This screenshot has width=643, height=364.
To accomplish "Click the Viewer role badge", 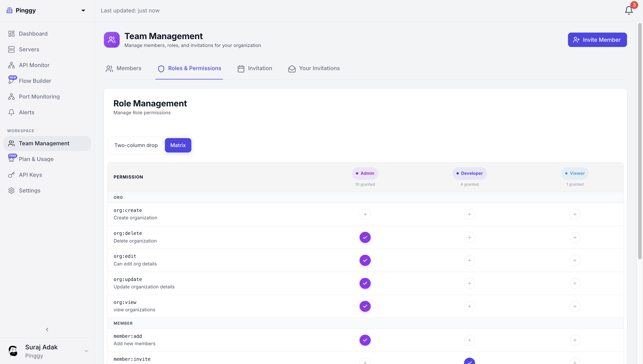I will [x=575, y=173].
